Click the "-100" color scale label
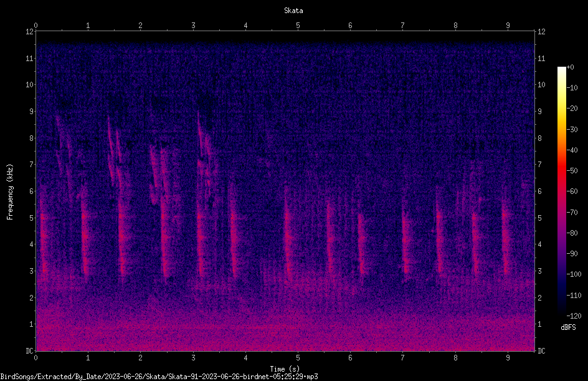This screenshot has width=588, height=381. (574, 274)
